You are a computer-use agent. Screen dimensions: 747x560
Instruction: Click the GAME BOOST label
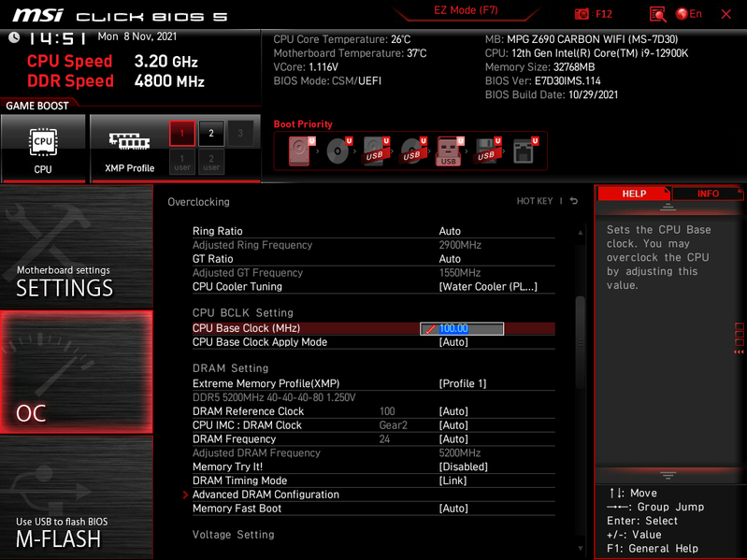point(37,106)
